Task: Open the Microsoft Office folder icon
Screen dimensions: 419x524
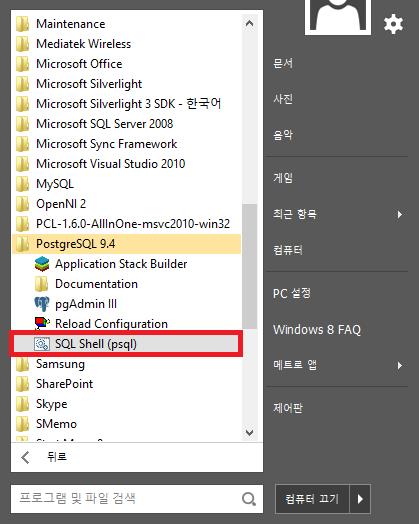Action: [x=22, y=64]
